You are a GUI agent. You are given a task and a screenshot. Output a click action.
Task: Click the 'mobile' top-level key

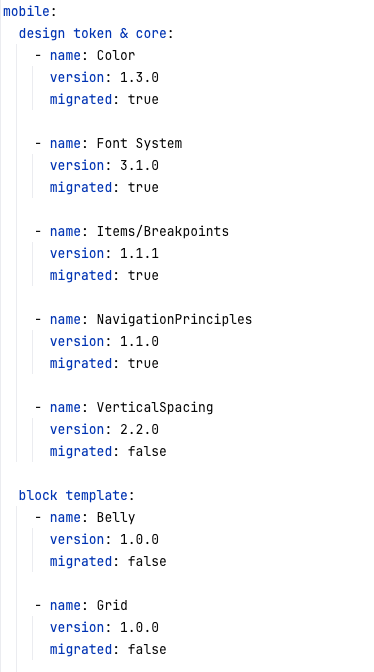pyautogui.click(x=27, y=12)
